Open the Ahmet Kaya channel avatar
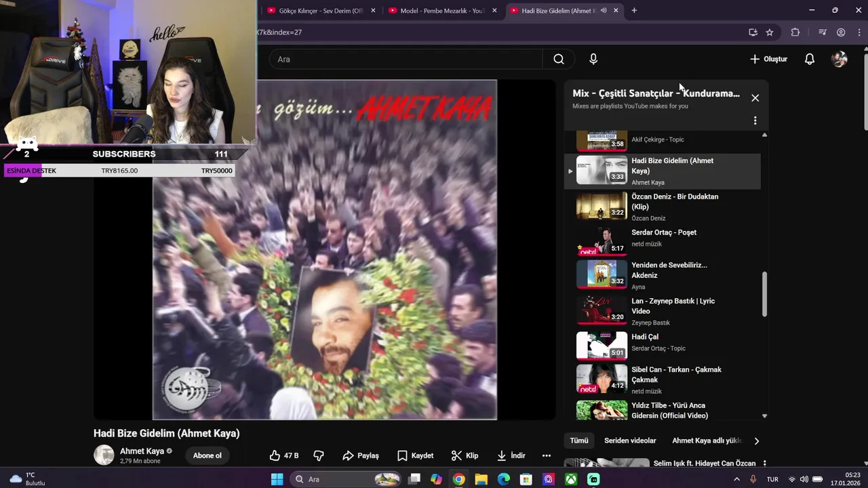Screen dimensions: 868x488 coord(104,455)
